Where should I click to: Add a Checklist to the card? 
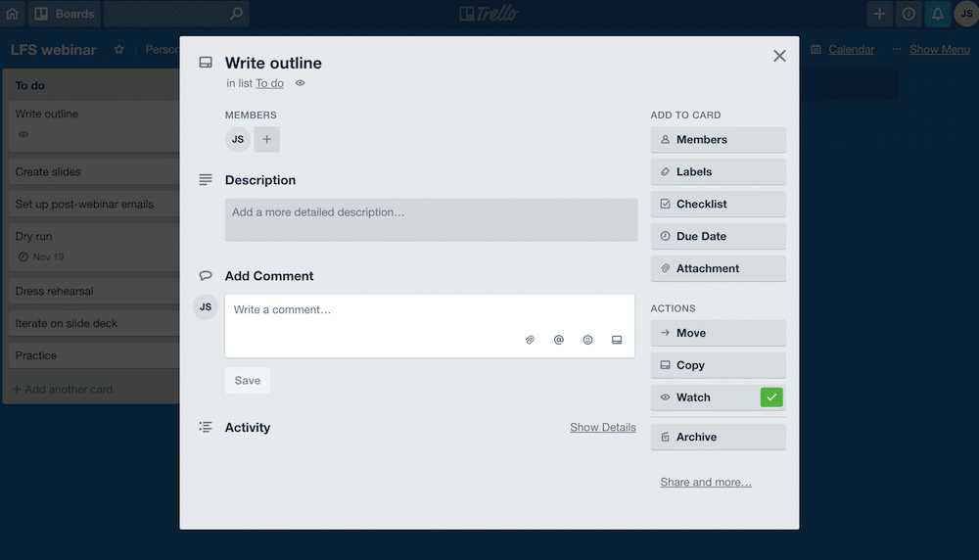pos(718,205)
